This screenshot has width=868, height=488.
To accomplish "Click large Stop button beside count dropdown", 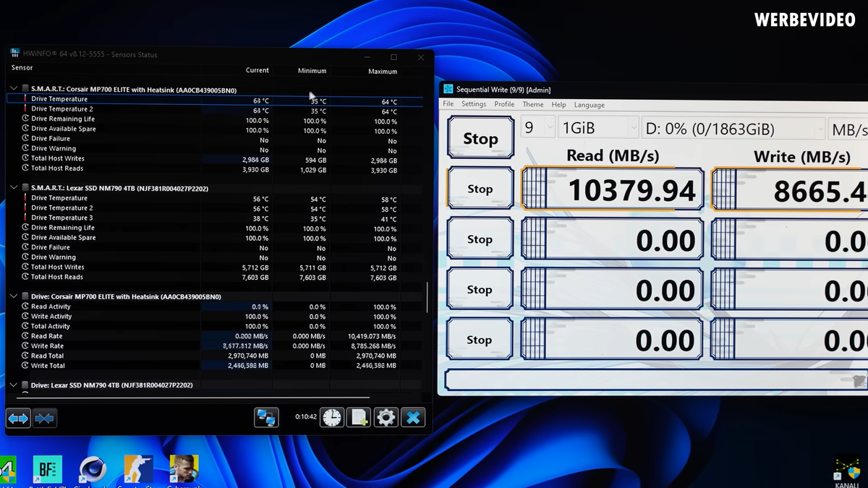I will [x=480, y=138].
